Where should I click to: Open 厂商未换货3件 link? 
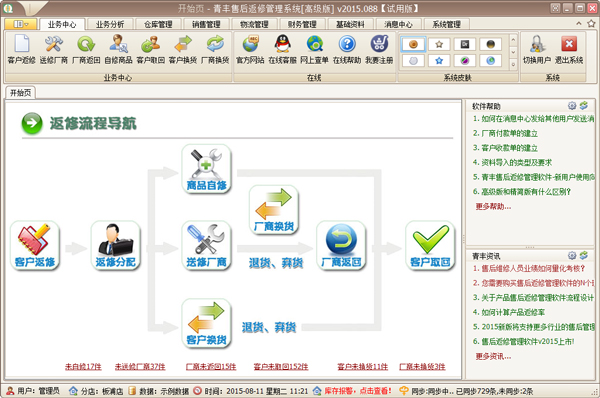pyautogui.click(x=422, y=367)
